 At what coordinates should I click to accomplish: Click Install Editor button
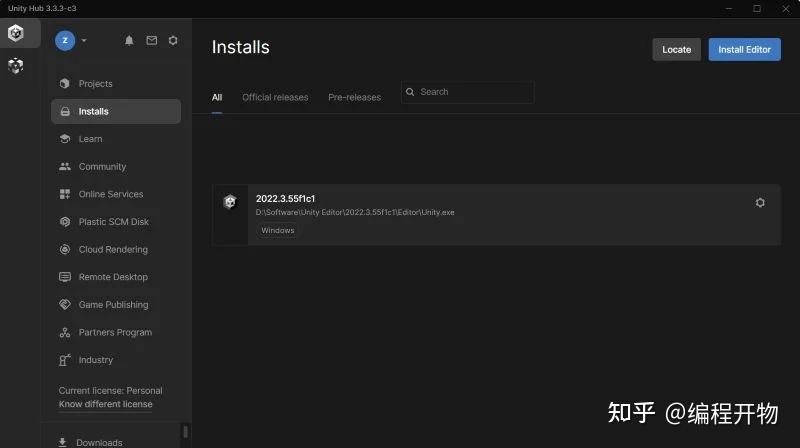744,49
